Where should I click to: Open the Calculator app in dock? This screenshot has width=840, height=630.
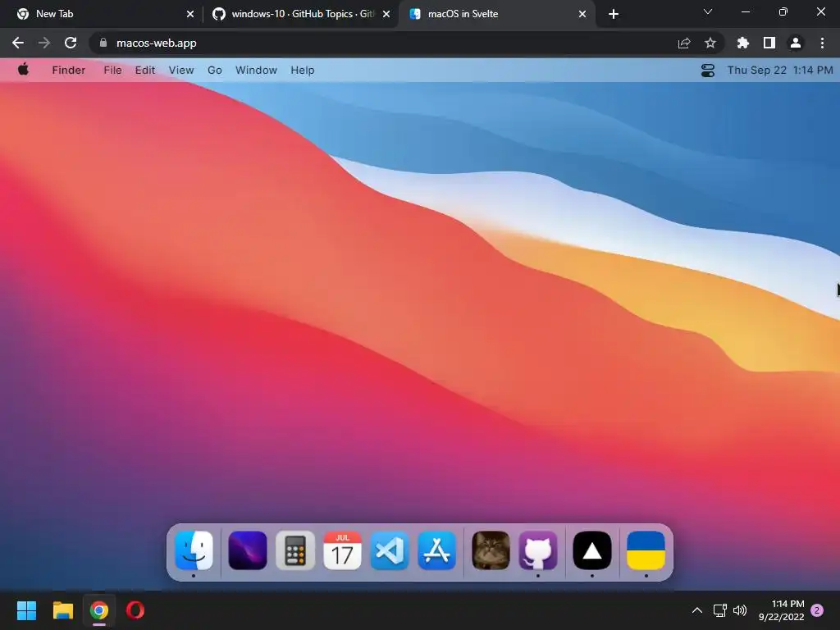[x=295, y=550]
